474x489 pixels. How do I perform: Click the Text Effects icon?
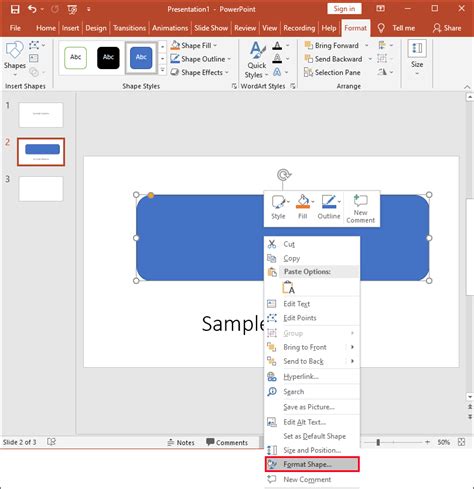click(277, 72)
